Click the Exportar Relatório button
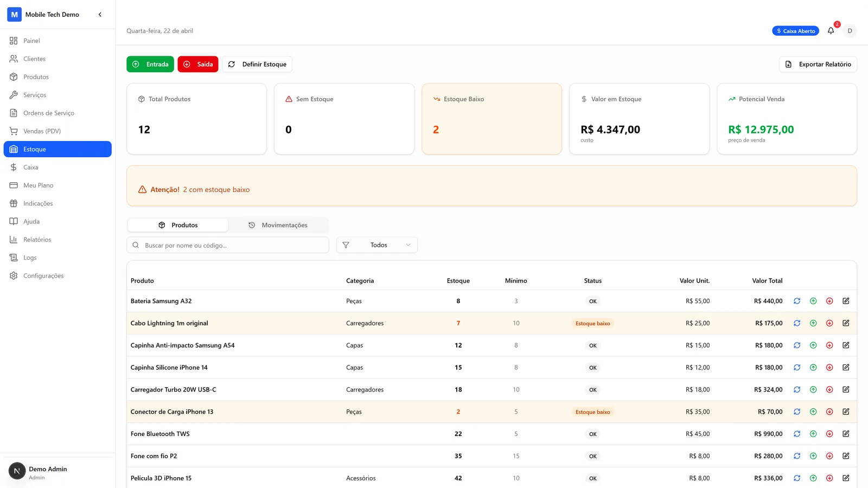The width and height of the screenshot is (868, 488). pos(818,64)
